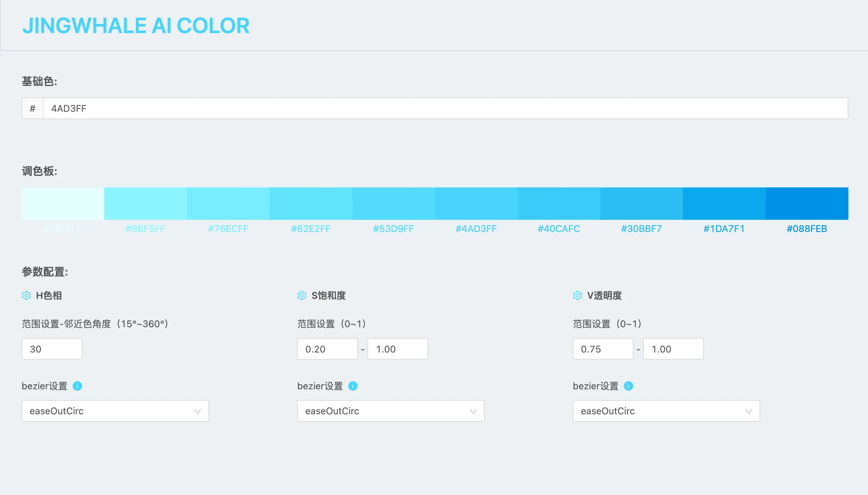This screenshot has height=495, width=868.
Task: Click V透明度 maximum field 1.00
Action: [673, 349]
